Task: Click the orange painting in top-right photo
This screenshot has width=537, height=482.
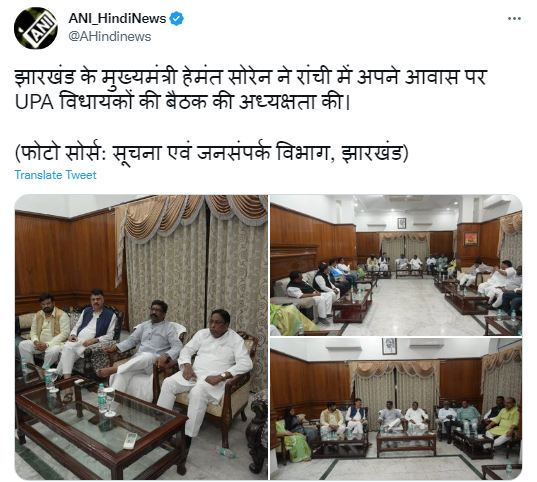Action: point(471,239)
